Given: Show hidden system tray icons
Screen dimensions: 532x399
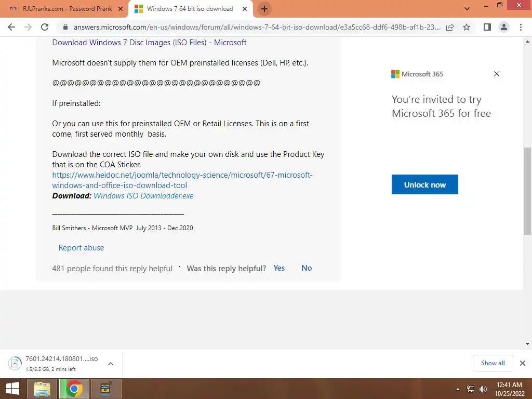Looking at the screenshot, I should click(x=458, y=389).
